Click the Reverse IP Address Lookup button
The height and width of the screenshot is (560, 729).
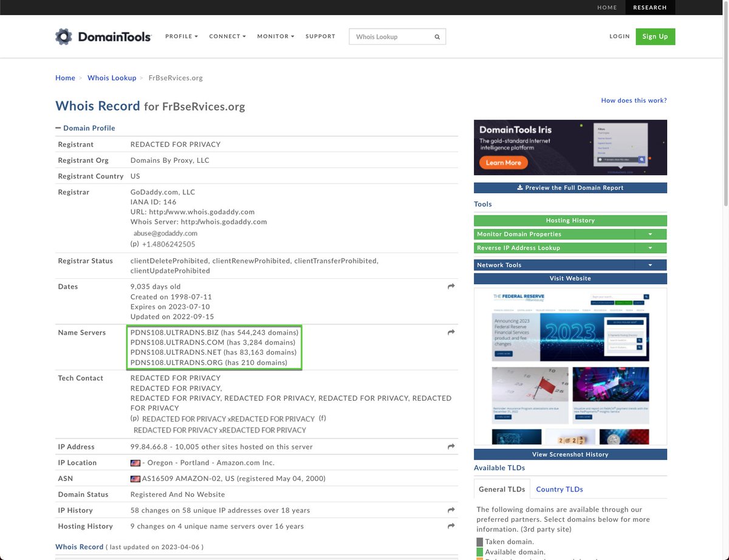[554, 248]
